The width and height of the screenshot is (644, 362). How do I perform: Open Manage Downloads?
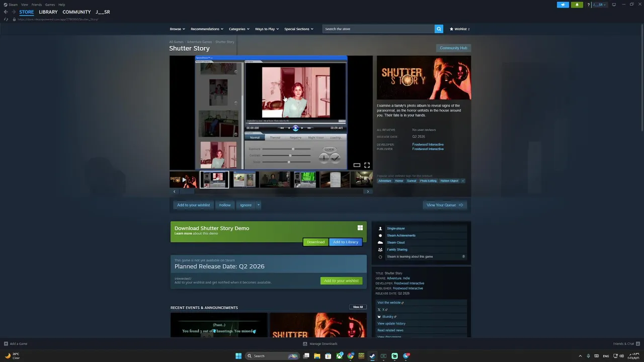pyautogui.click(x=320, y=344)
